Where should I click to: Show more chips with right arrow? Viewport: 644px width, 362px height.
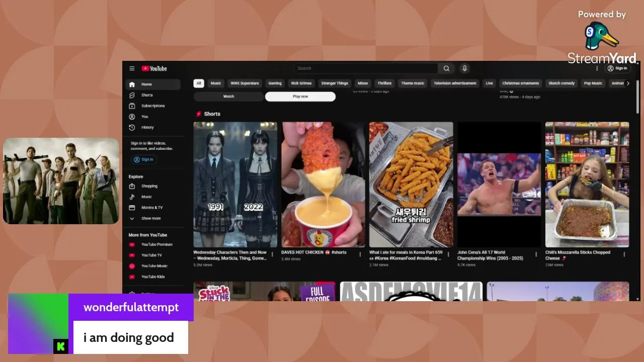(627, 83)
